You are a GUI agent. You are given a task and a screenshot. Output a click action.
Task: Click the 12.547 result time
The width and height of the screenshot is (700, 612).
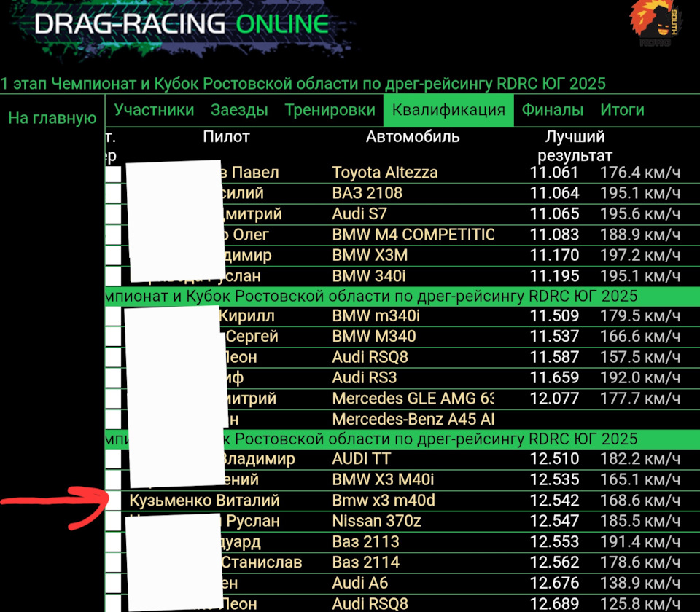click(554, 521)
